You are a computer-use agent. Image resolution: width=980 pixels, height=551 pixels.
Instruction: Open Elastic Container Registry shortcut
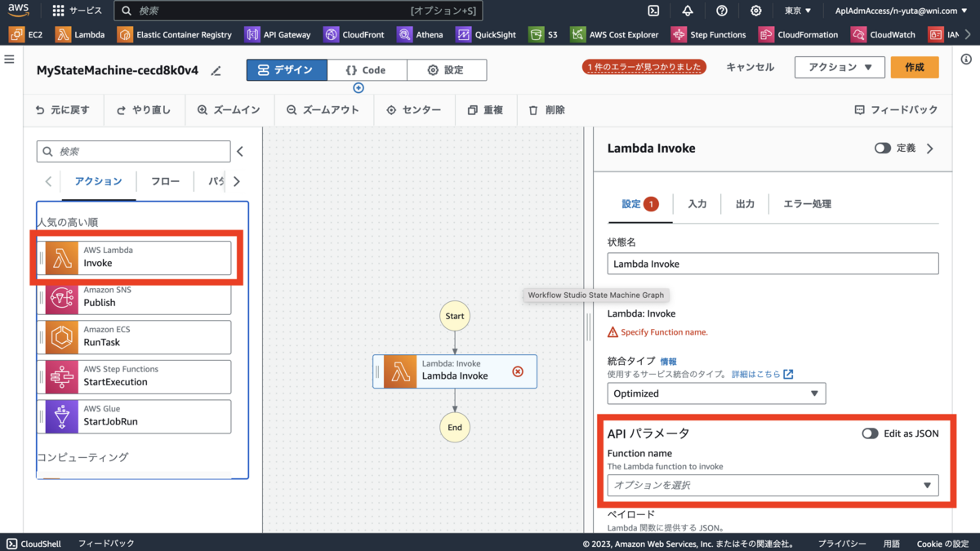coord(175,34)
